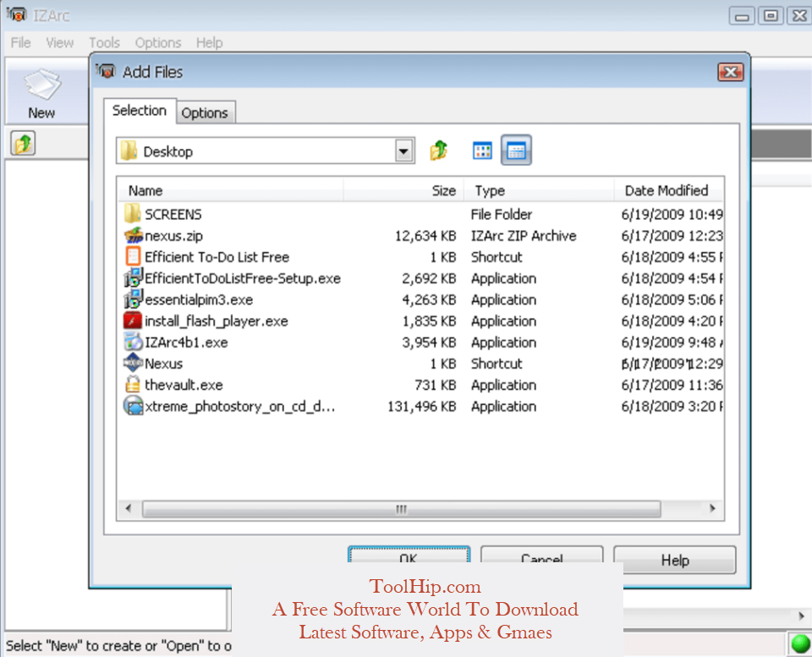812x657 pixels.
Task: Click the 2,692 KB size value
Action: (x=429, y=278)
